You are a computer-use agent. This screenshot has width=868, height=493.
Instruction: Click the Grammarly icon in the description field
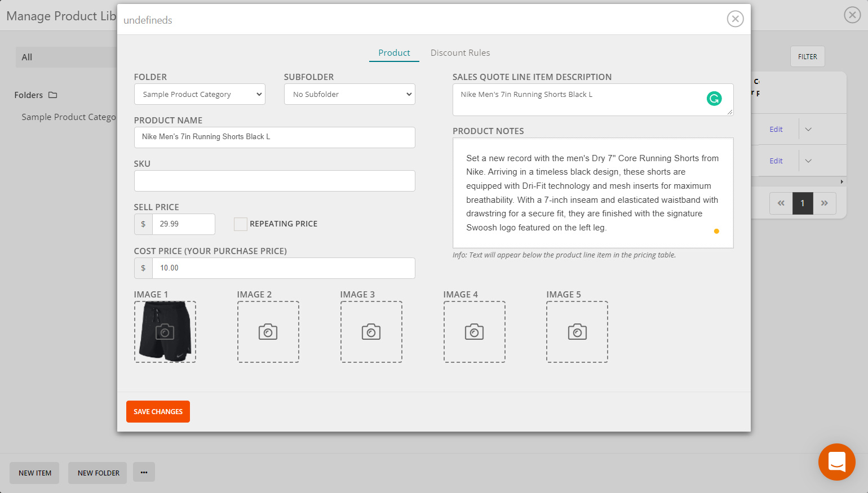[714, 98]
